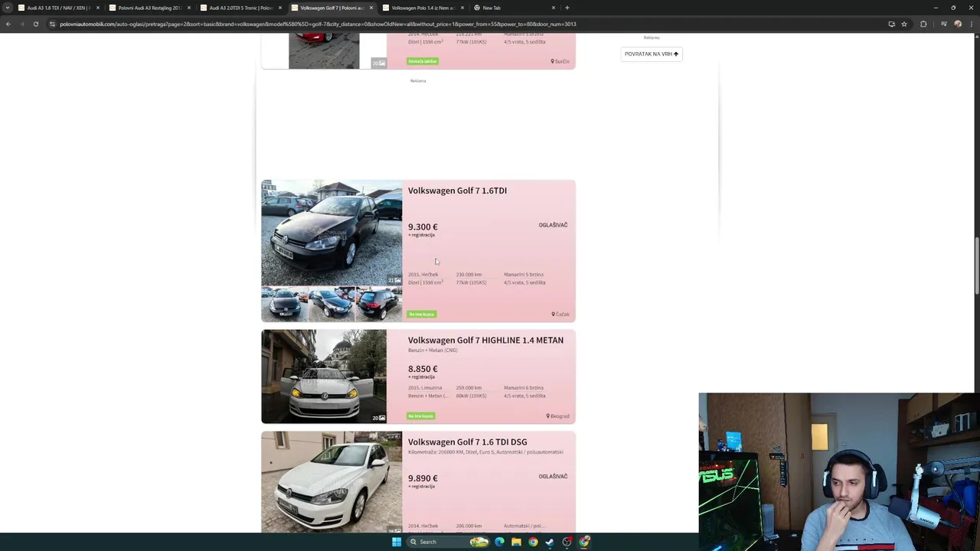Viewport: 980px width, 551px height.
Task: Open Volkswagen Golf 7 HIGHLINE 1.4 METAN listing
Action: [485, 341]
